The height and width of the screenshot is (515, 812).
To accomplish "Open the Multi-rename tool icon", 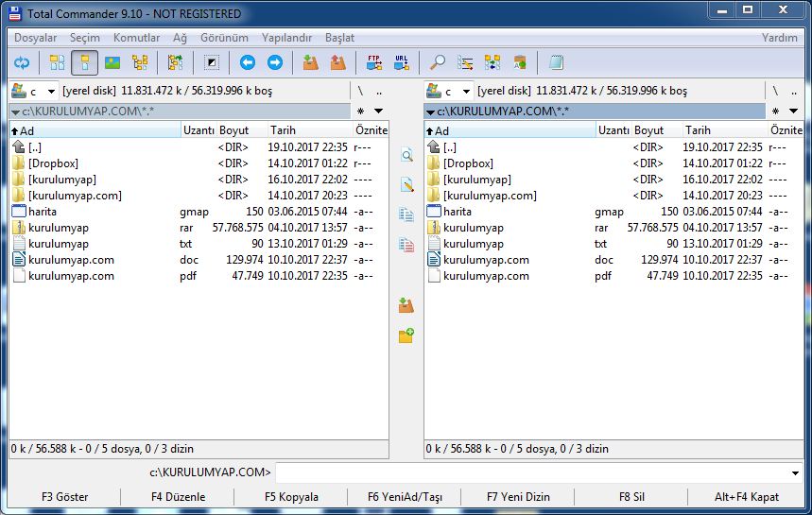I will pos(465,63).
